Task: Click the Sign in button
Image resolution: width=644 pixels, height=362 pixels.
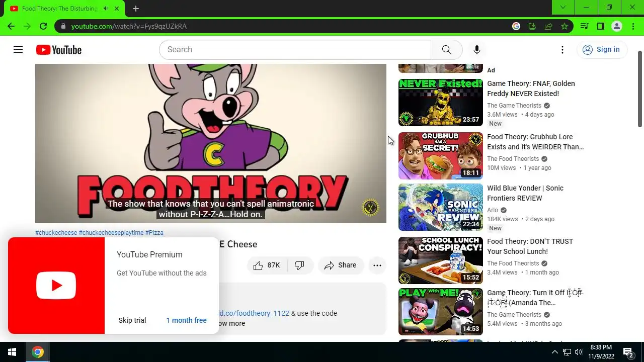Action: click(601, 49)
